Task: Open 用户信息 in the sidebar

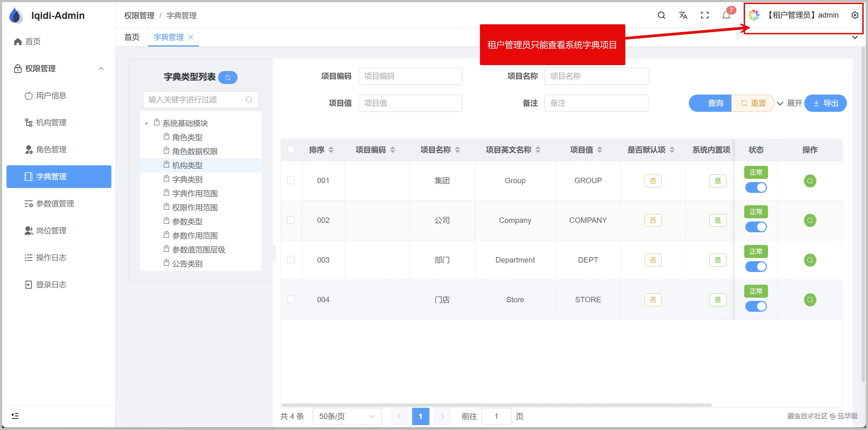Action: tap(59, 96)
